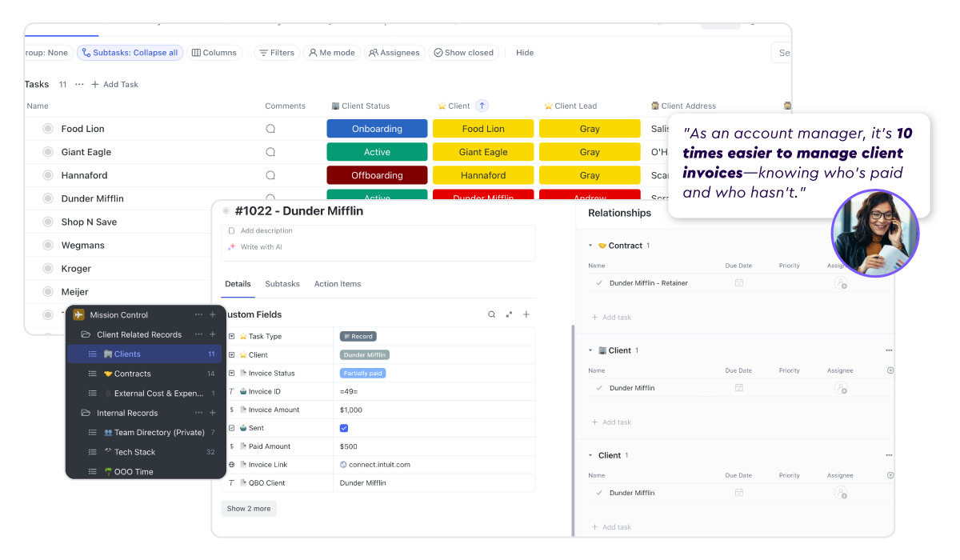Viewport: 960px width, 560px height.
Task: Open the Assignees filter
Action: point(394,53)
